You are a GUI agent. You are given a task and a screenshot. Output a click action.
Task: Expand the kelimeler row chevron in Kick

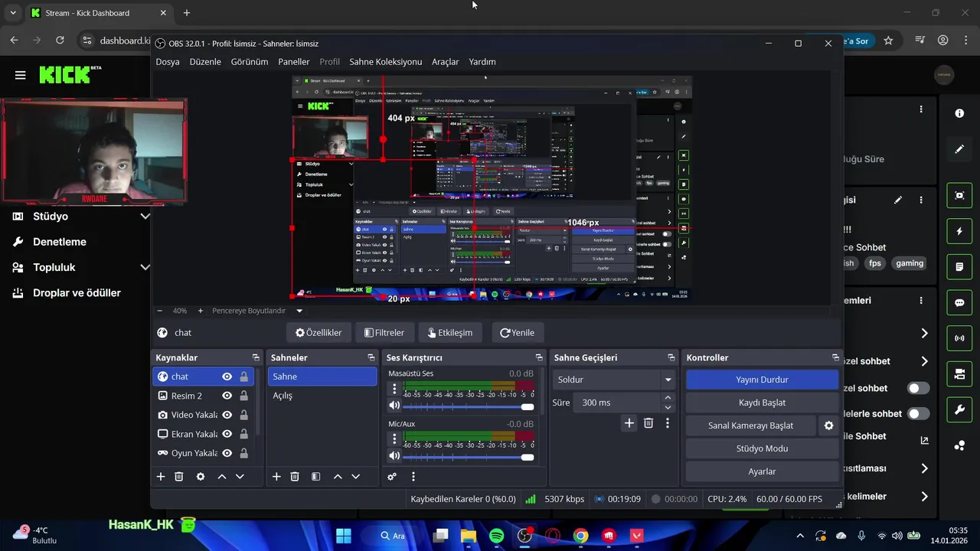click(x=924, y=497)
